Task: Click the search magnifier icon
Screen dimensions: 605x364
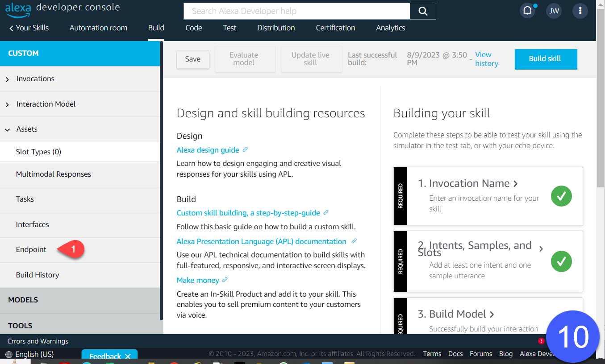Action: [x=422, y=11]
